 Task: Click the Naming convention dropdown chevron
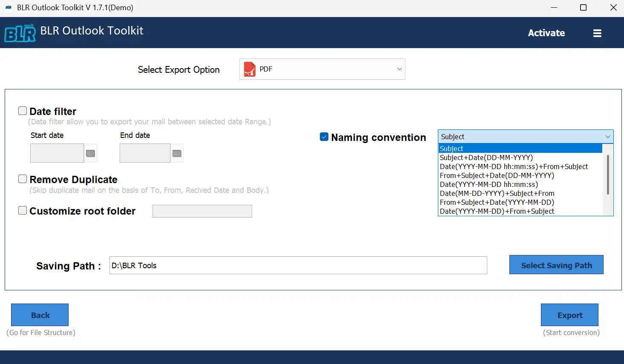(608, 136)
